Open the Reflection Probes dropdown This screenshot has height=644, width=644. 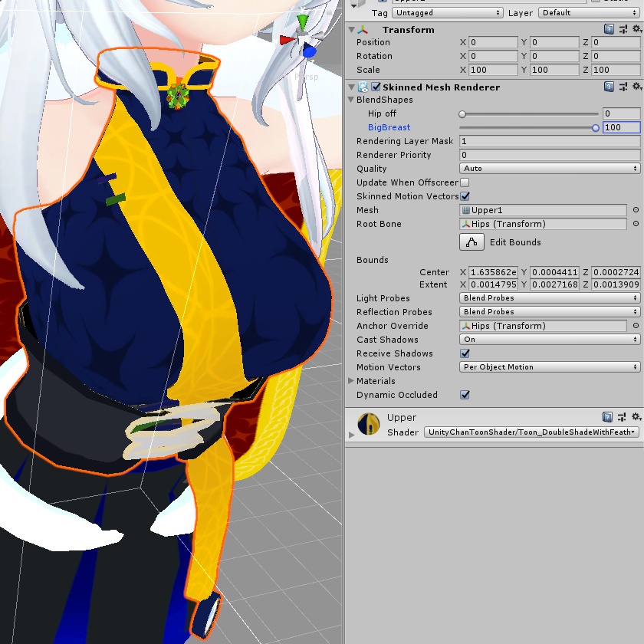click(x=550, y=312)
